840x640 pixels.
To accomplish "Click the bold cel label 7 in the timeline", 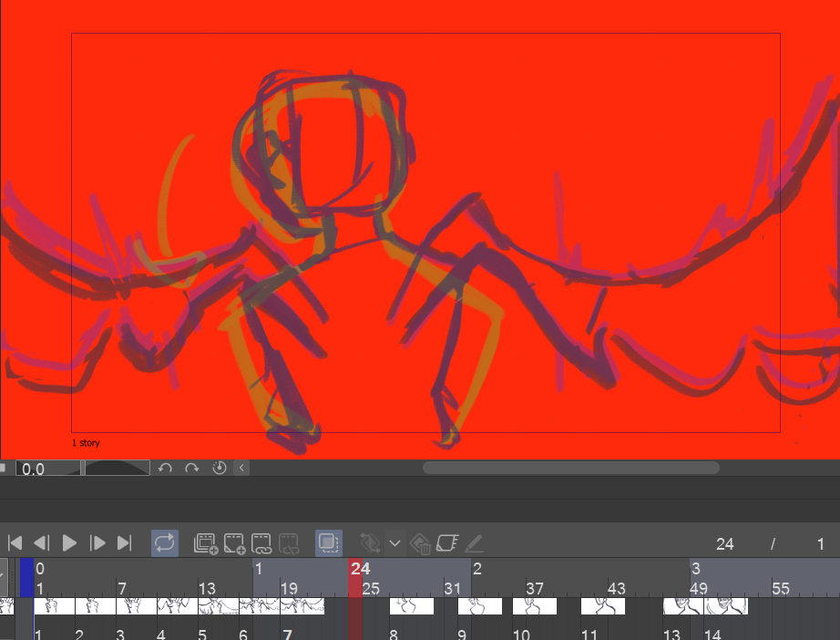I will point(287,635).
